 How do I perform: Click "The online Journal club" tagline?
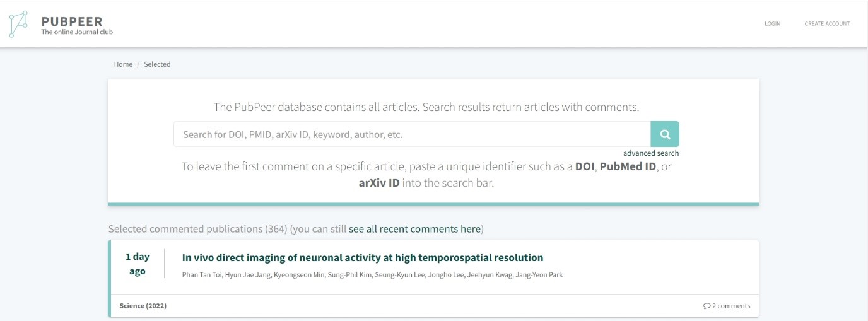click(x=77, y=32)
